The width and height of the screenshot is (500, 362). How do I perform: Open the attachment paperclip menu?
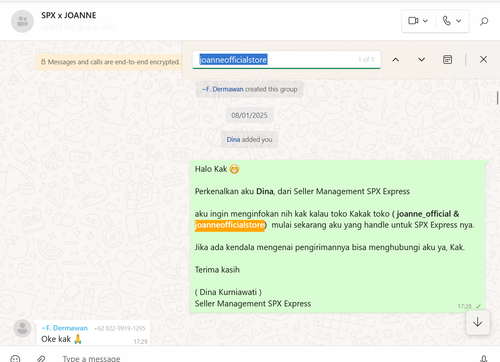[x=41, y=359]
